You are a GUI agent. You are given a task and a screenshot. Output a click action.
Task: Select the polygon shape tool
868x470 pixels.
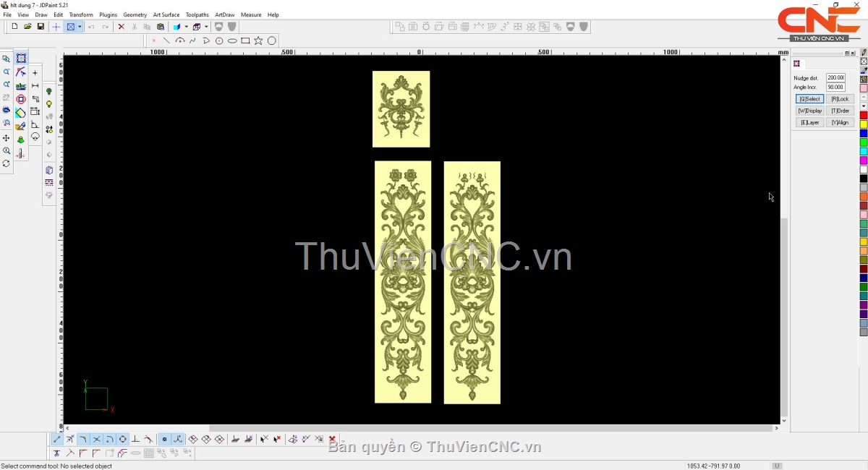point(272,40)
